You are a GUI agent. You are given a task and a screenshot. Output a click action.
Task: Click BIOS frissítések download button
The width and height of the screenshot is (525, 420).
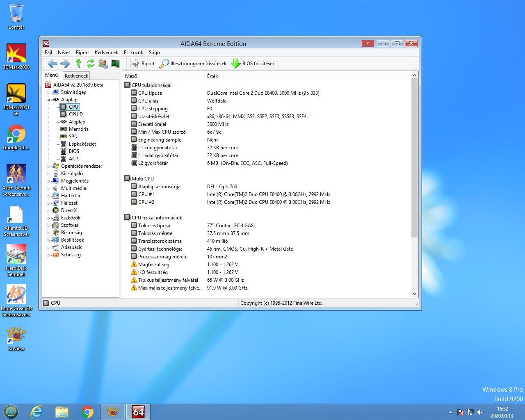click(253, 64)
